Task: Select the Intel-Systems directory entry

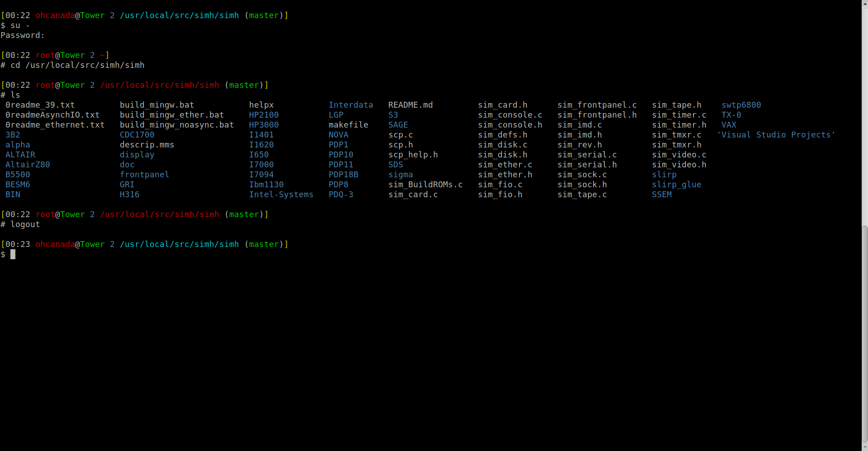Action: 281,195
